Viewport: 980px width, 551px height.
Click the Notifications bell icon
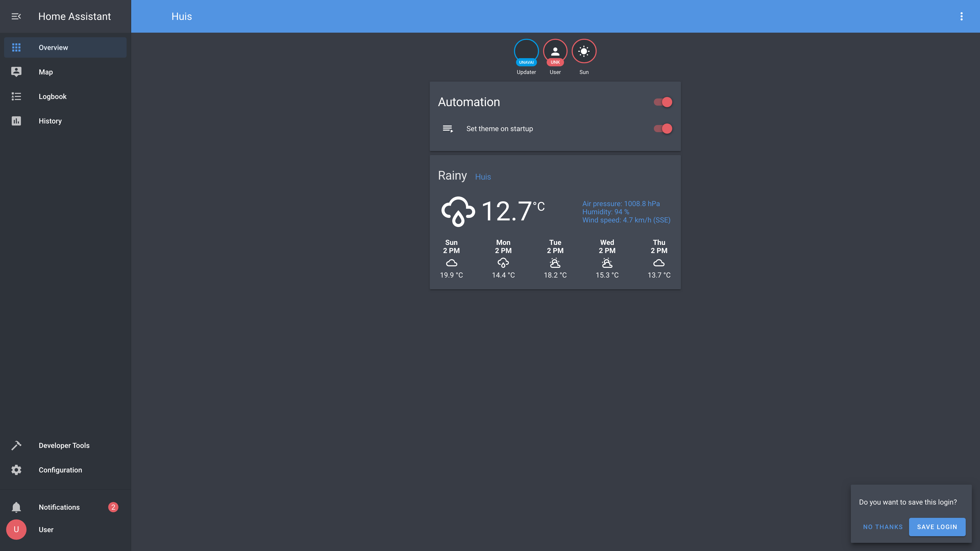(x=16, y=507)
